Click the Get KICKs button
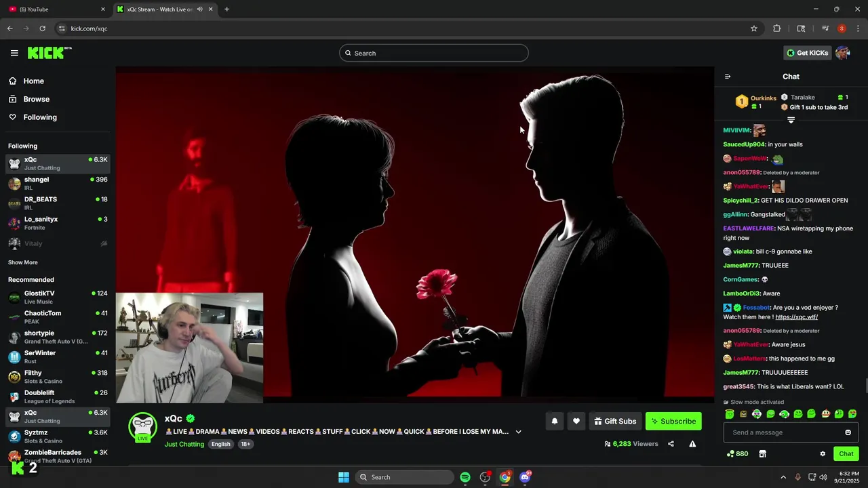This screenshot has height=488, width=868. tap(807, 53)
